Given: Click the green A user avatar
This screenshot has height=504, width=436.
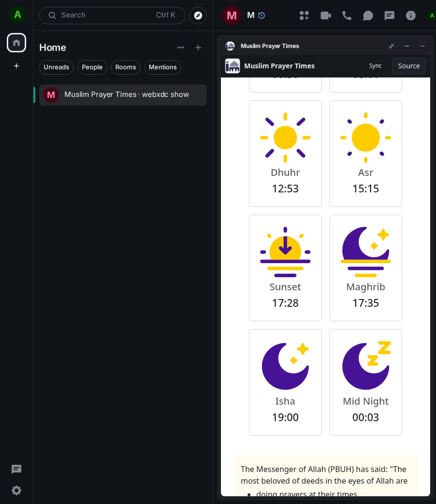Looking at the screenshot, I should [x=17, y=15].
